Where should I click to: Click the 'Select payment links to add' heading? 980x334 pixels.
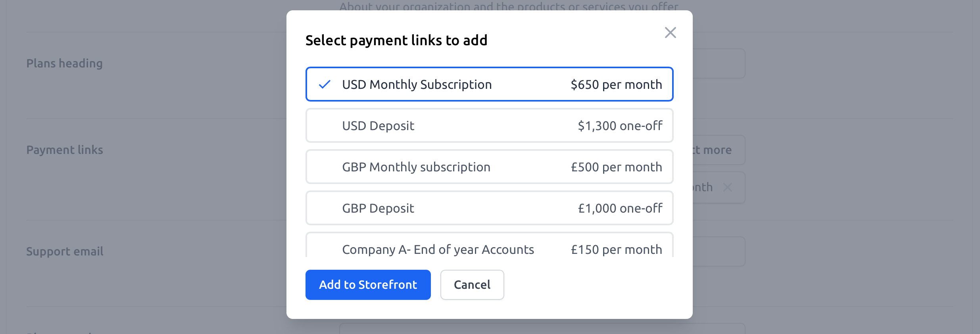396,40
